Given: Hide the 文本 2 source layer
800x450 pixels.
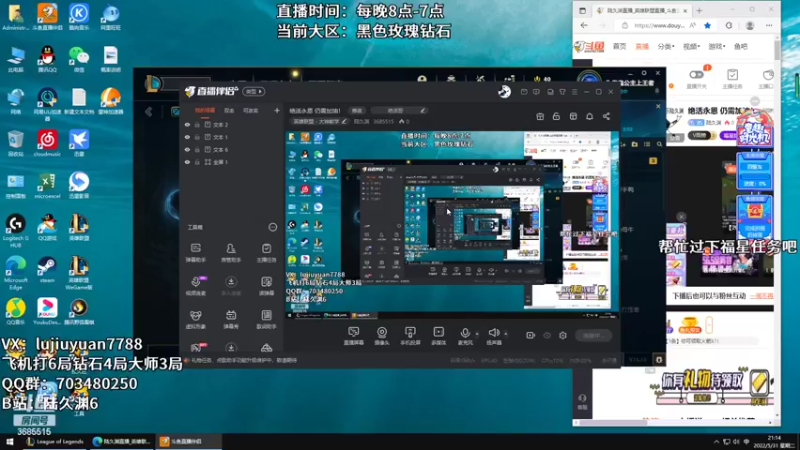Looking at the screenshot, I should point(187,124).
